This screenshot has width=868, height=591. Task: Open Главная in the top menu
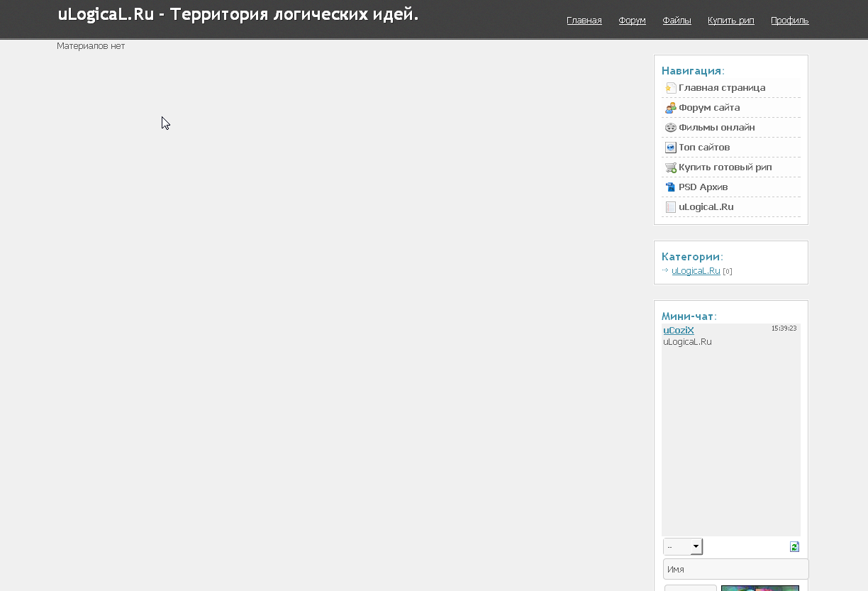pos(584,21)
